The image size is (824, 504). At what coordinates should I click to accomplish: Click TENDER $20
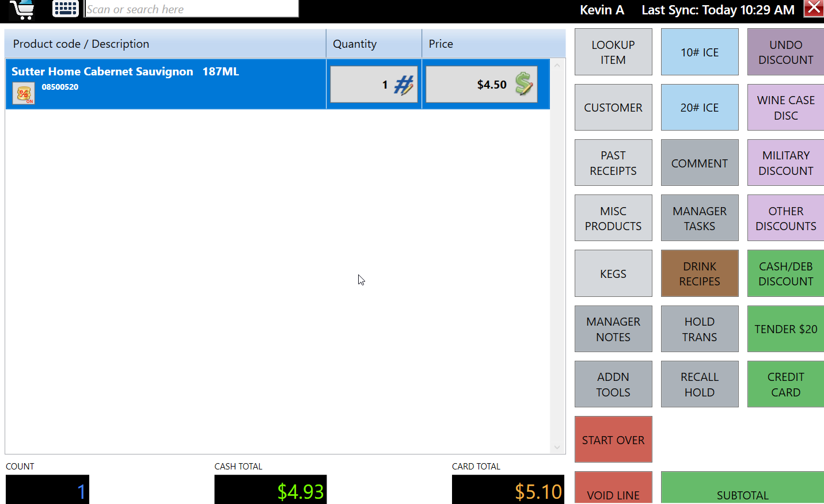(x=785, y=329)
